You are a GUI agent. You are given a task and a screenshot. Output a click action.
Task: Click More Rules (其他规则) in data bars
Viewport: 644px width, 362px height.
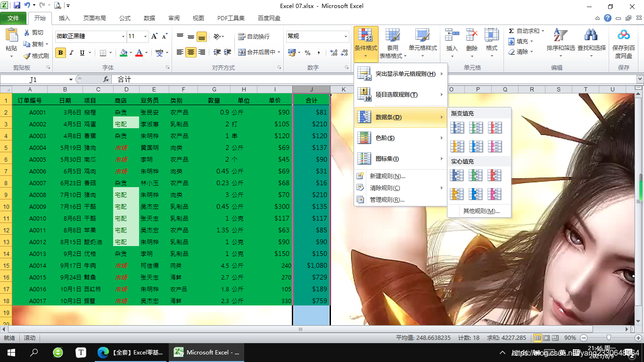(480, 211)
